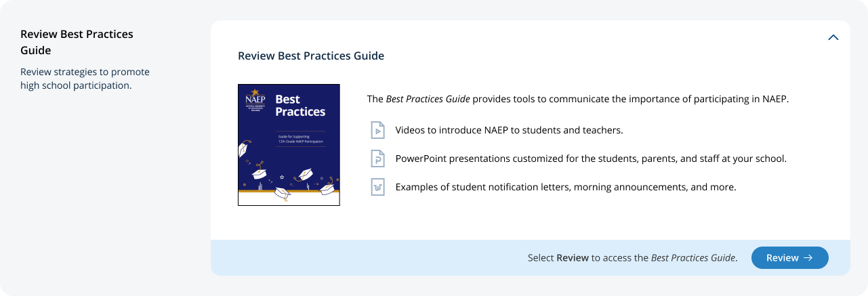Click the "PowerPoint presentations customized" list item

pos(591,158)
